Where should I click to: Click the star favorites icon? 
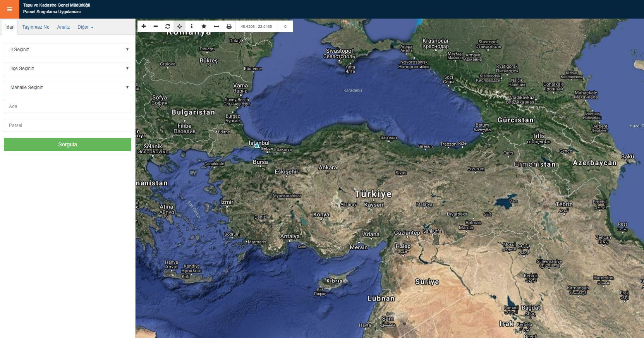pyautogui.click(x=204, y=26)
